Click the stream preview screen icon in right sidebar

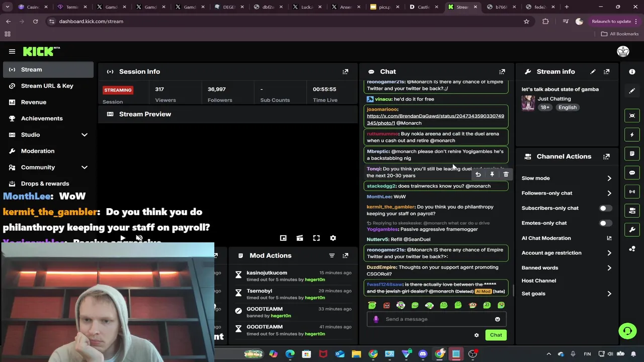tap(632, 116)
